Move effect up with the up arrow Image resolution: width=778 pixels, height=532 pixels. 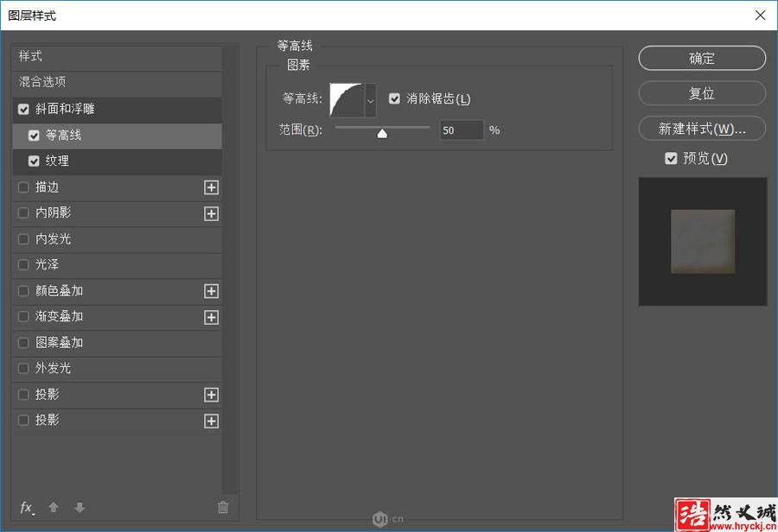54,508
